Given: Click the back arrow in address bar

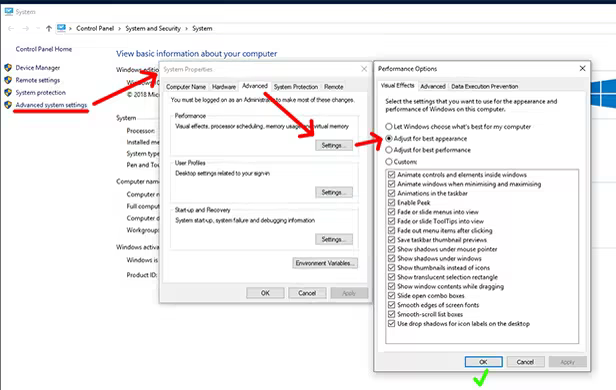Looking at the screenshot, I should [11, 28].
